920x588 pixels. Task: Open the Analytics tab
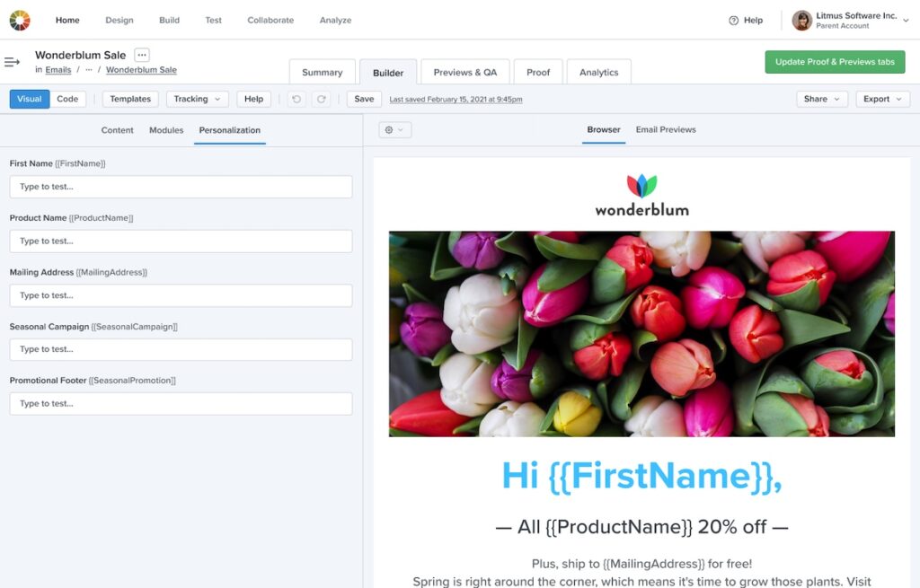point(598,72)
